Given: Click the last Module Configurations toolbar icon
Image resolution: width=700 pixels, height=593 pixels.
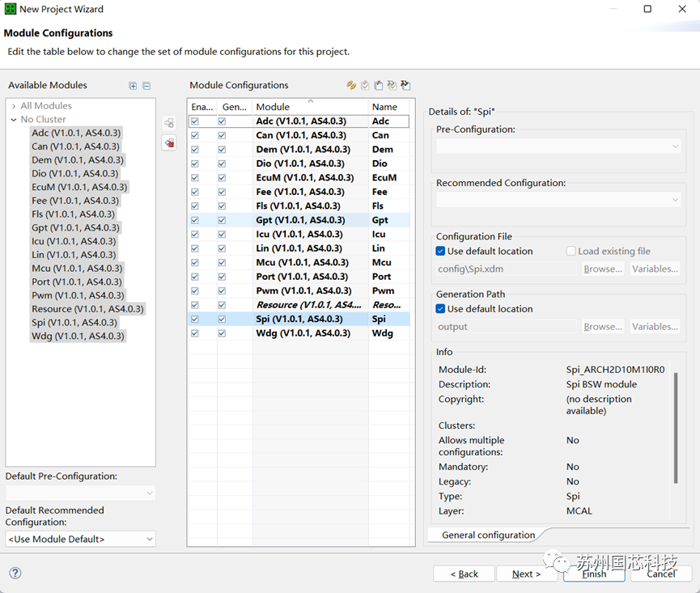Looking at the screenshot, I should pyautogui.click(x=405, y=85).
